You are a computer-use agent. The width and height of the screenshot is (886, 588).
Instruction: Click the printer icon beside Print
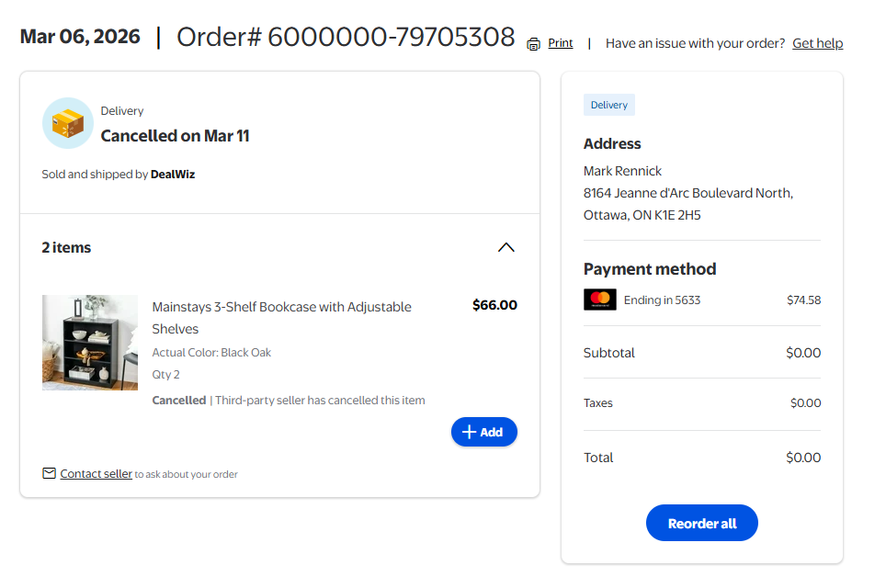[533, 44]
